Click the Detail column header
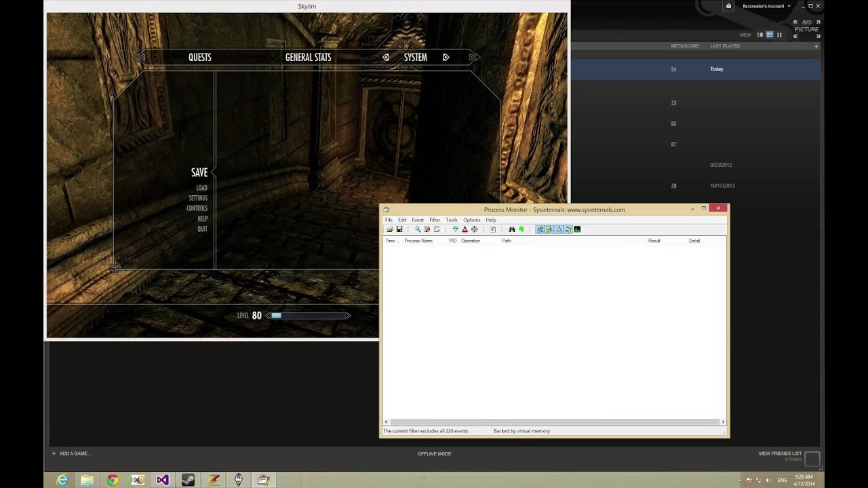 pyautogui.click(x=694, y=241)
